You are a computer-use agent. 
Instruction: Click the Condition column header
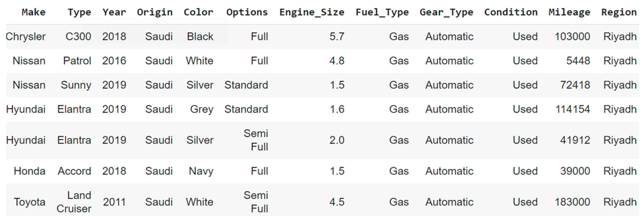tap(511, 12)
